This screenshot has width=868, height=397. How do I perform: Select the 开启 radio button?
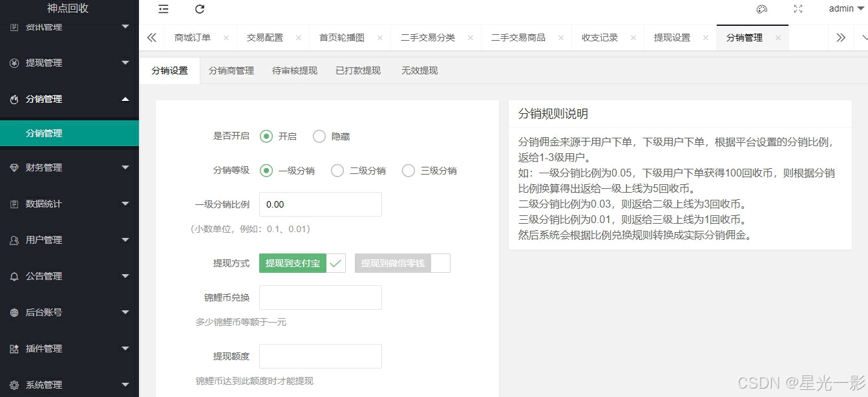[x=266, y=136]
